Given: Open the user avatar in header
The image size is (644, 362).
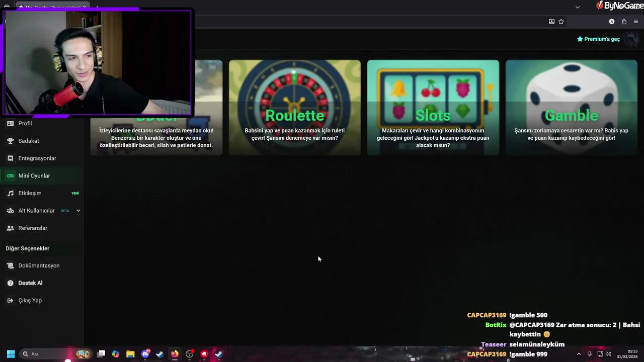Looking at the screenshot, I should (x=631, y=39).
